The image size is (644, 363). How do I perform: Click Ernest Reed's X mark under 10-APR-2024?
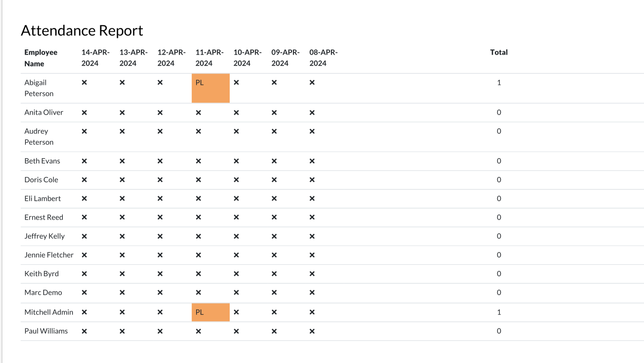pos(236,217)
